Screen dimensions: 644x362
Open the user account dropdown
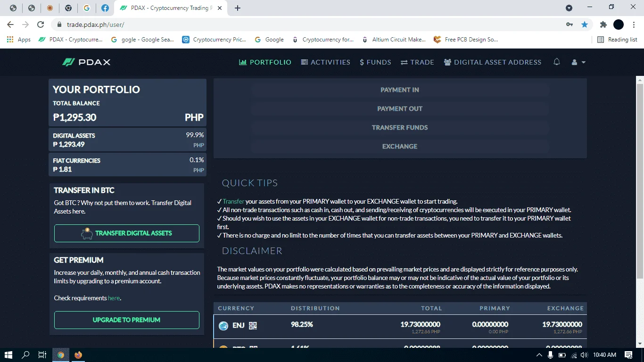[578, 62]
